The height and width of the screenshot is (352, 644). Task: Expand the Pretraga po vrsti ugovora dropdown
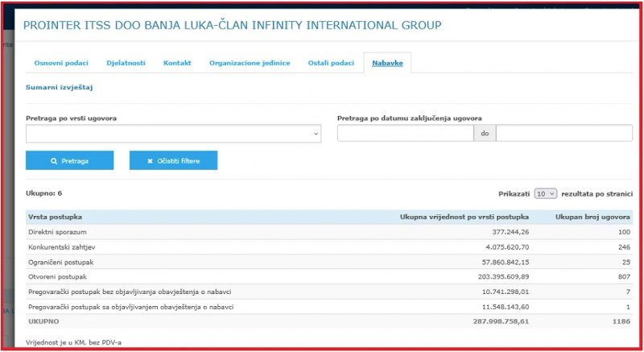click(173, 134)
